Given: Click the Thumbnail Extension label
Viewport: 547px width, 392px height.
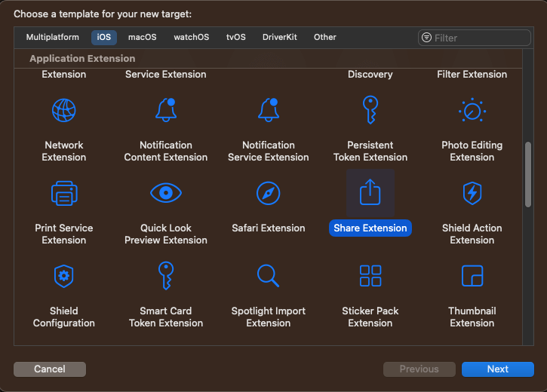Looking at the screenshot, I should coord(472,317).
